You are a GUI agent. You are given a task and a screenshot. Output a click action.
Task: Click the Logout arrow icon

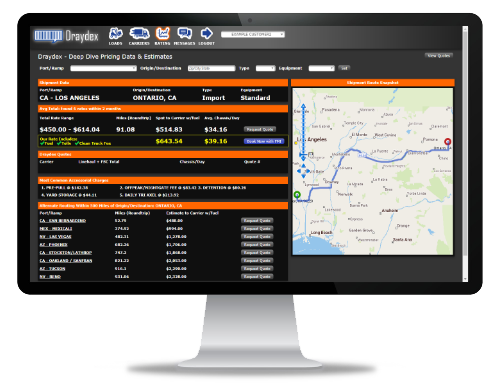click(207, 33)
